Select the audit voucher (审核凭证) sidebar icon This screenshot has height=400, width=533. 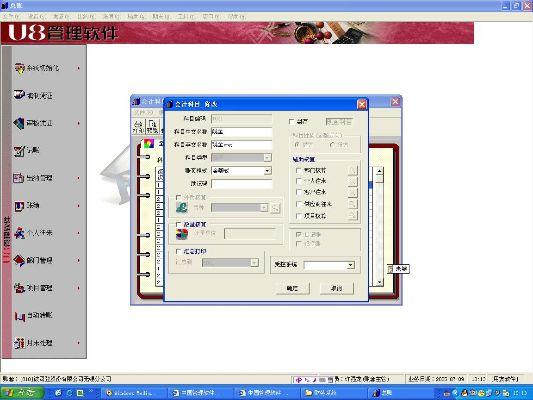(19, 123)
